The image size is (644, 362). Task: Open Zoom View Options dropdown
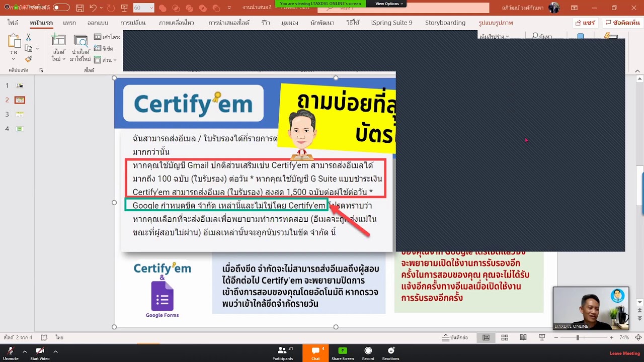coord(389,4)
